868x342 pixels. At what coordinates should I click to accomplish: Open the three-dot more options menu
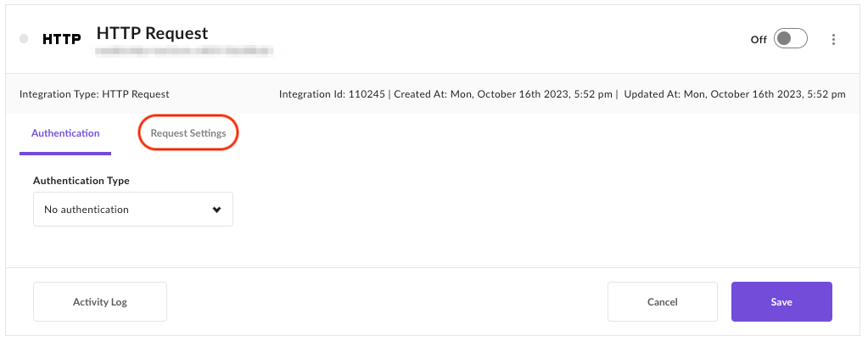[833, 39]
